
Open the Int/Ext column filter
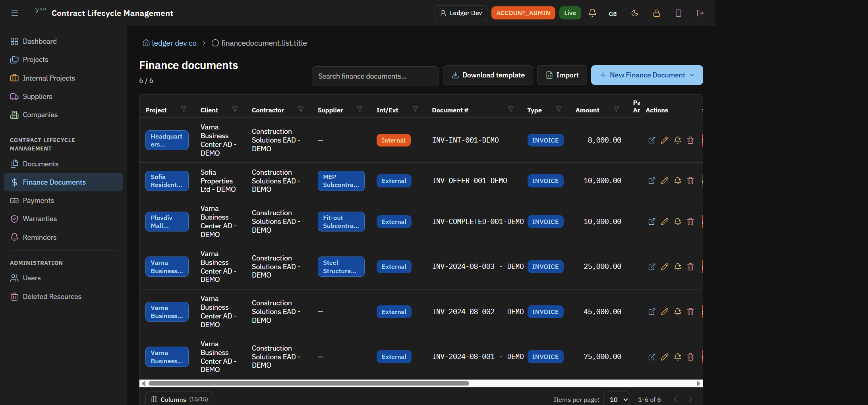point(415,109)
